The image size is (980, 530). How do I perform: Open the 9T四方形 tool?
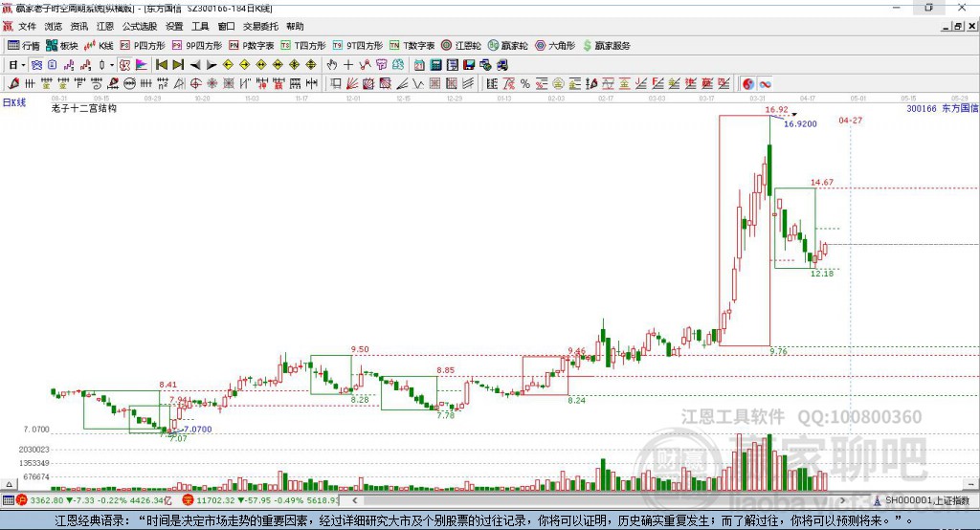358,46
